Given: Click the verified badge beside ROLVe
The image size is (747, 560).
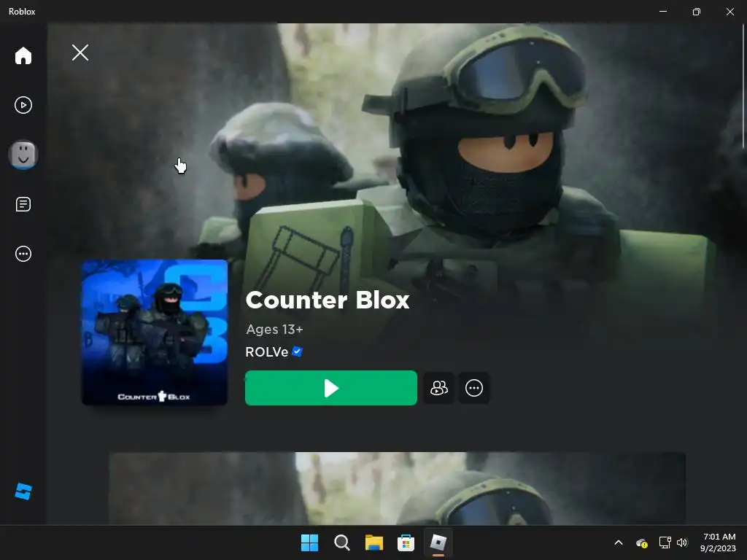Looking at the screenshot, I should pyautogui.click(x=298, y=352).
